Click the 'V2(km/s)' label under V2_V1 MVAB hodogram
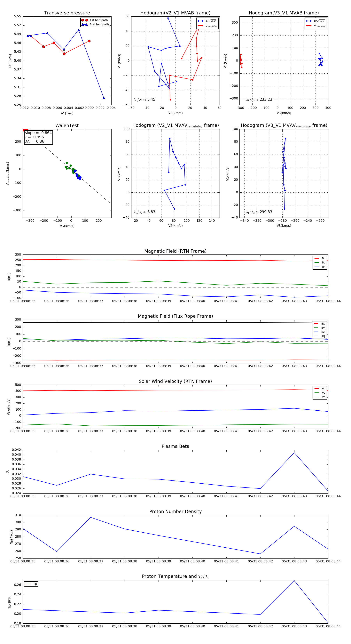 point(175,113)
